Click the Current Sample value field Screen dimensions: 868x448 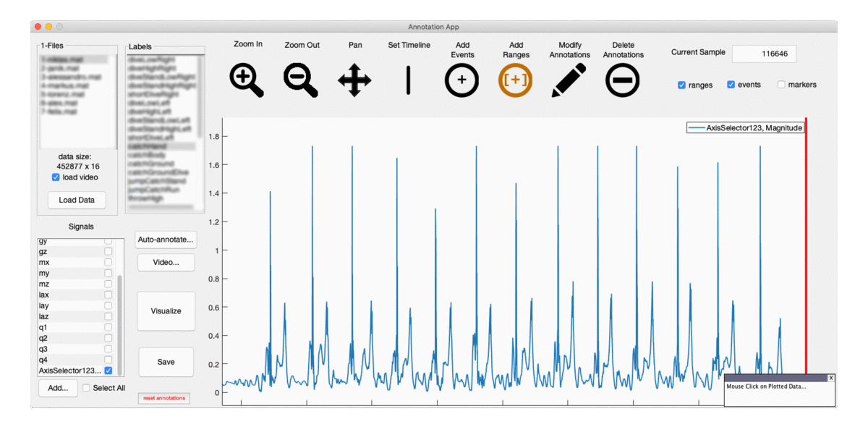click(764, 54)
